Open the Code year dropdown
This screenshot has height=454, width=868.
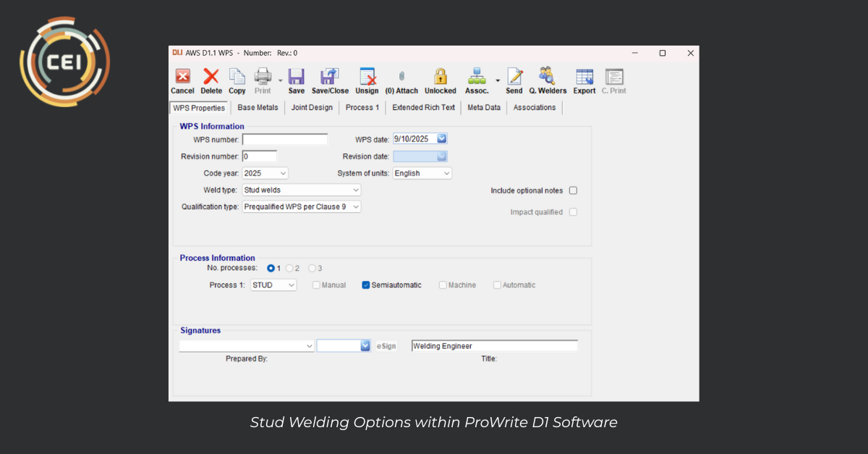[282, 174]
